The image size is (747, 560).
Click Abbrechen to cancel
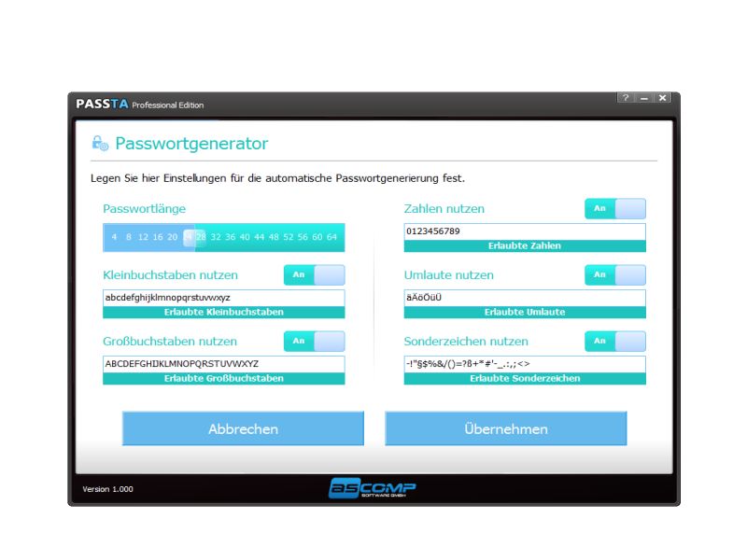[x=243, y=428]
